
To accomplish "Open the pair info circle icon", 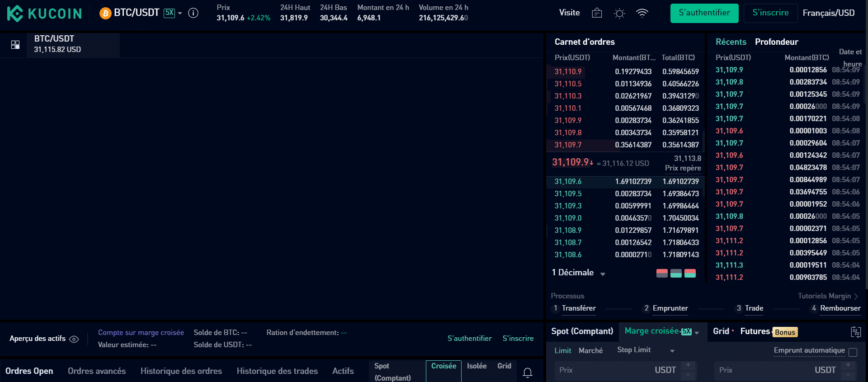I will pos(193,13).
